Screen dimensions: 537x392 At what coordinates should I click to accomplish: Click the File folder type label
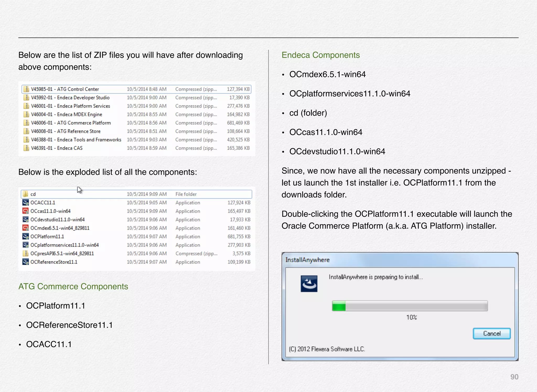pyautogui.click(x=186, y=194)
